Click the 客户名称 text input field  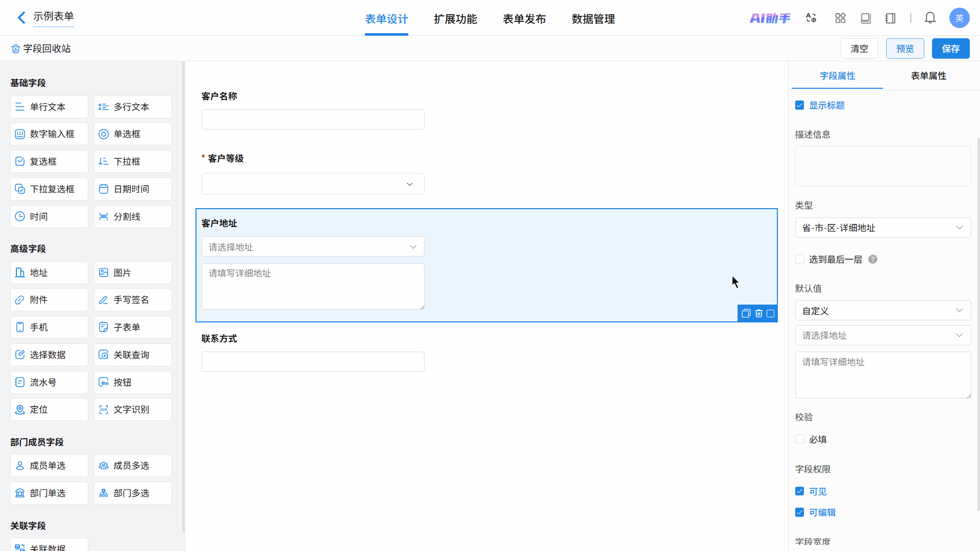click(312, 119)
